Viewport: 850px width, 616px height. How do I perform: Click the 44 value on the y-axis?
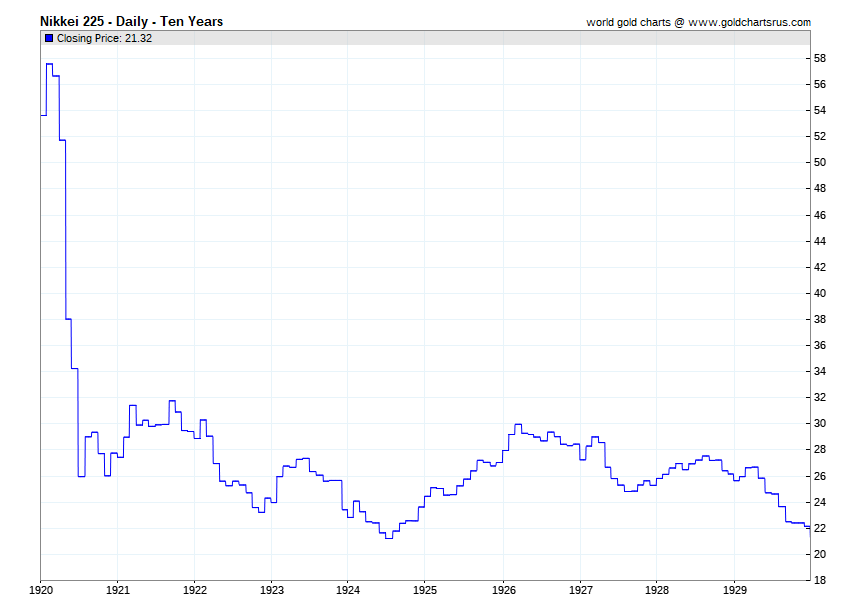point(820,241)
